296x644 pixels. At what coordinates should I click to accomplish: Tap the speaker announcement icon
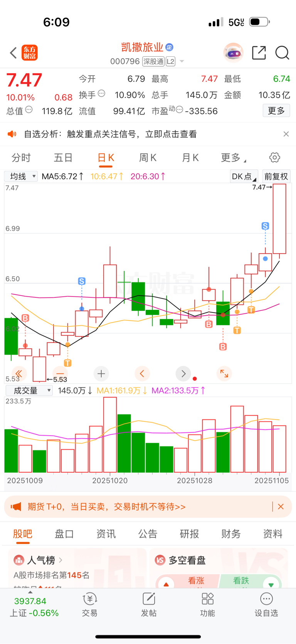pos(12,134)
